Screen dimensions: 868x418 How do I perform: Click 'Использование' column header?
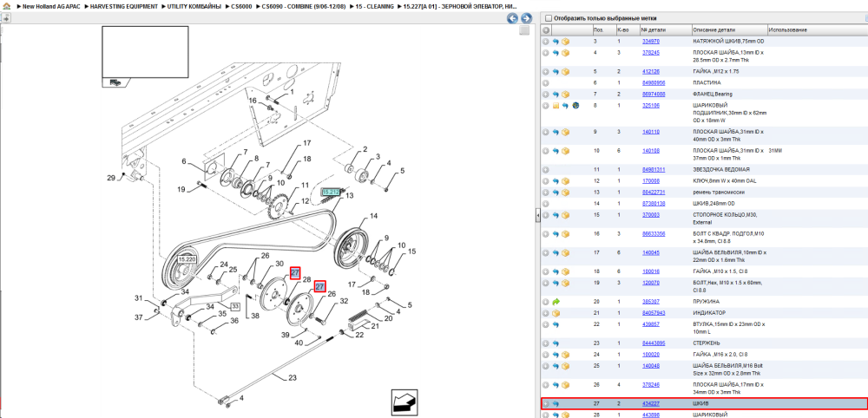[x=817, y=29]
